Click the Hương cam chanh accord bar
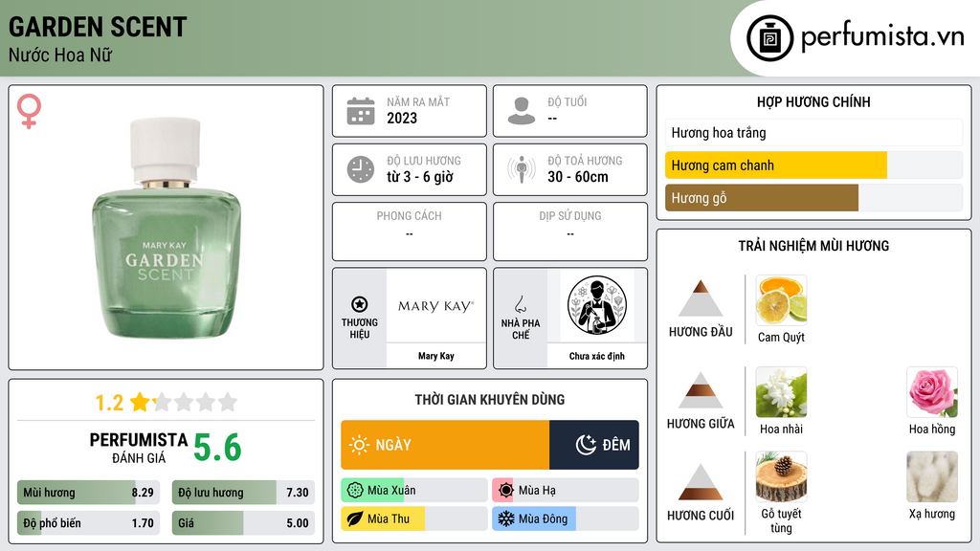980x551 pixels. click(x=813, y=165)
